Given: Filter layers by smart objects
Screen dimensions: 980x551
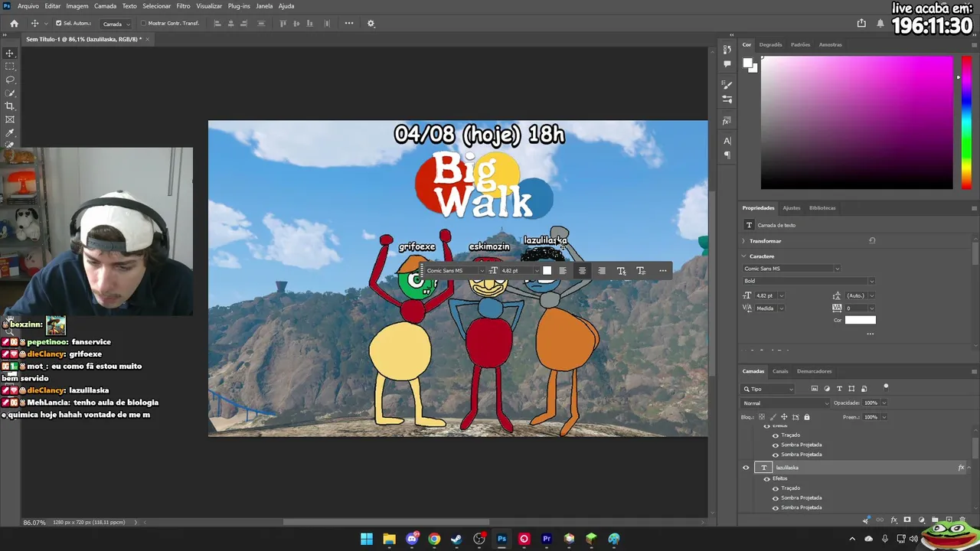Looking at the screenshot, I should (x=864, y=389).
